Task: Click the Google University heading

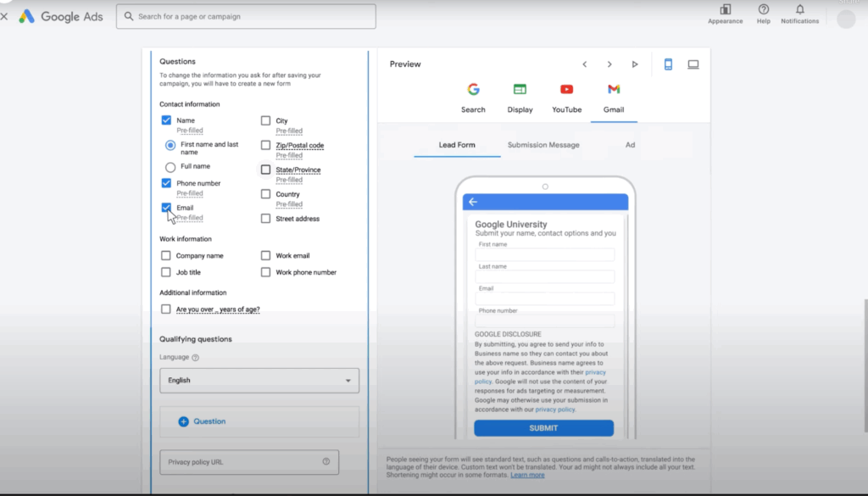Action: (x=511, y=224)
